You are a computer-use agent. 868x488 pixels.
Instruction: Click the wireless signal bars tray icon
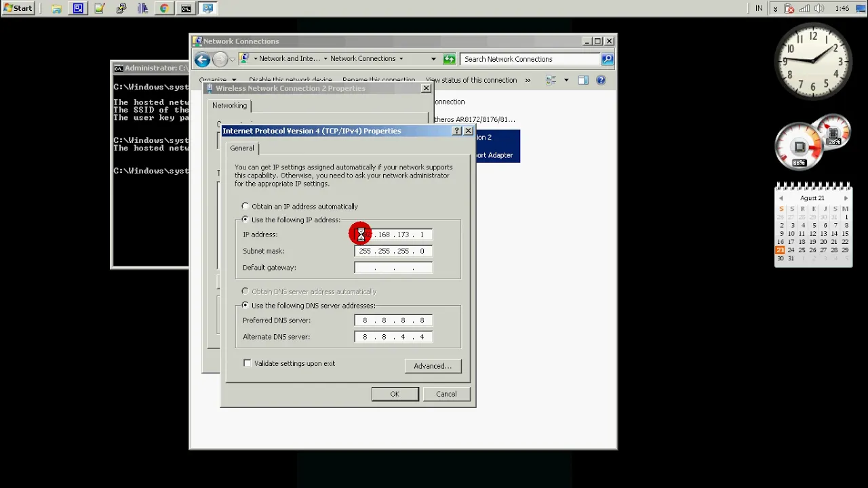click(804, 9)
